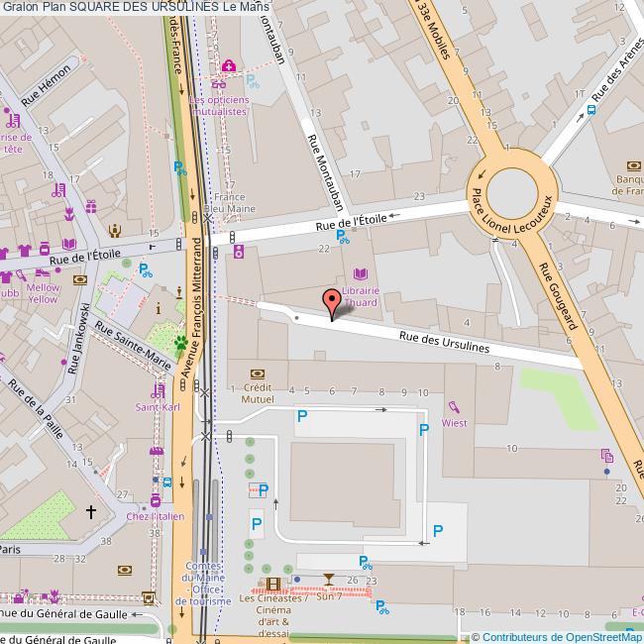Click the Mellow Yellow shop label
The width and height of the screenshot is (644, 644).
44,292
